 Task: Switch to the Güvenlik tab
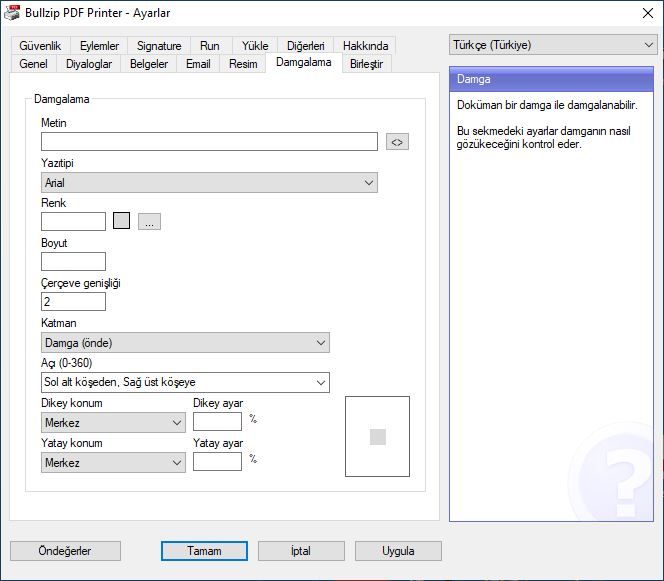[40, 46]
